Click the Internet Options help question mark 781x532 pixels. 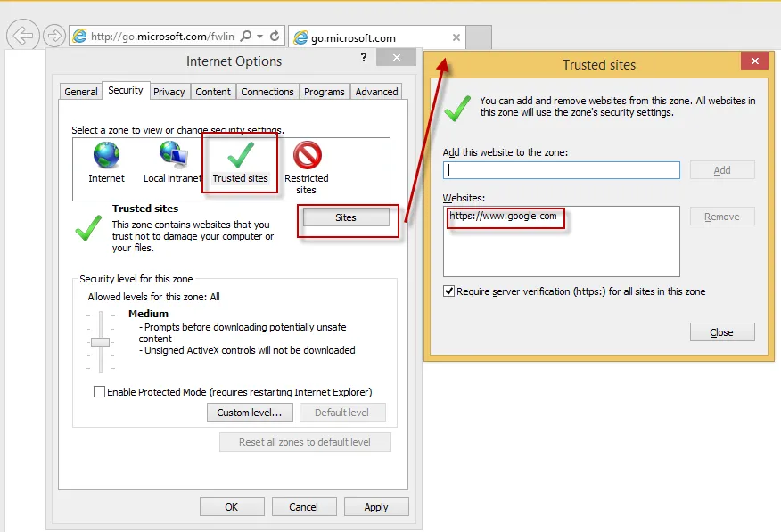[364, 57]
